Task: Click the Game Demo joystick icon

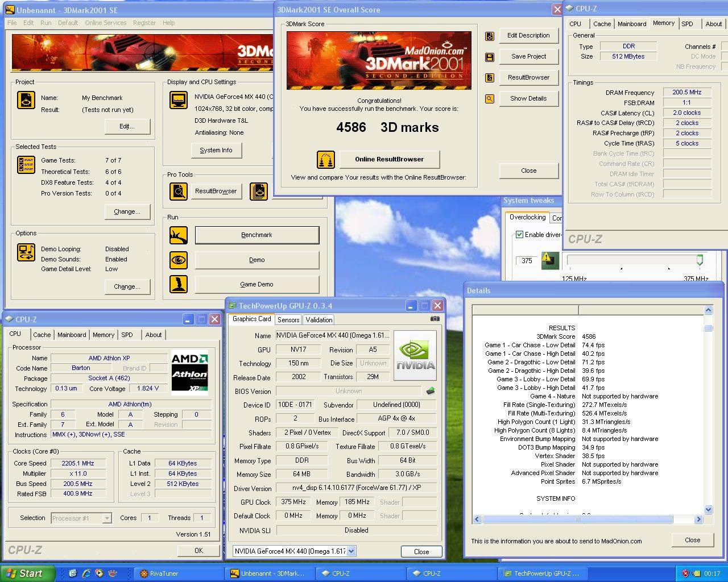Action: [x=179, y=284]
